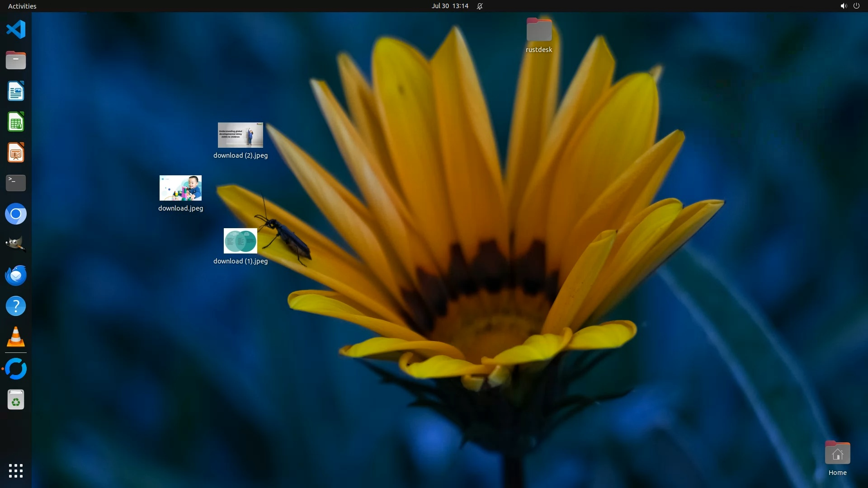Launch LibreOffice Impress from the dock
868x488 pixels.
(16, 153)
